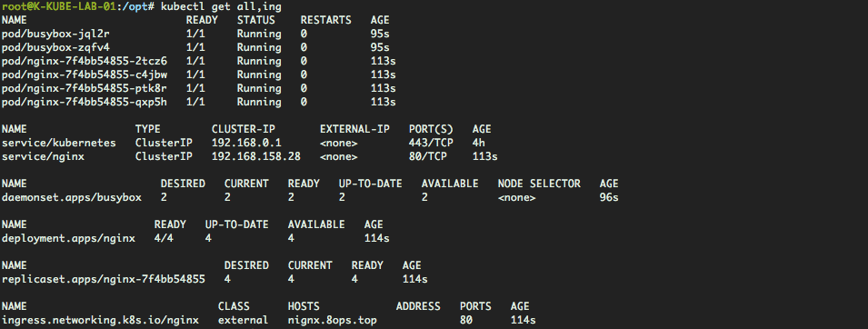Viewport: 868px width, 329px height.
Task: Click the PORT(S) column header
Action: coord(431,129)
